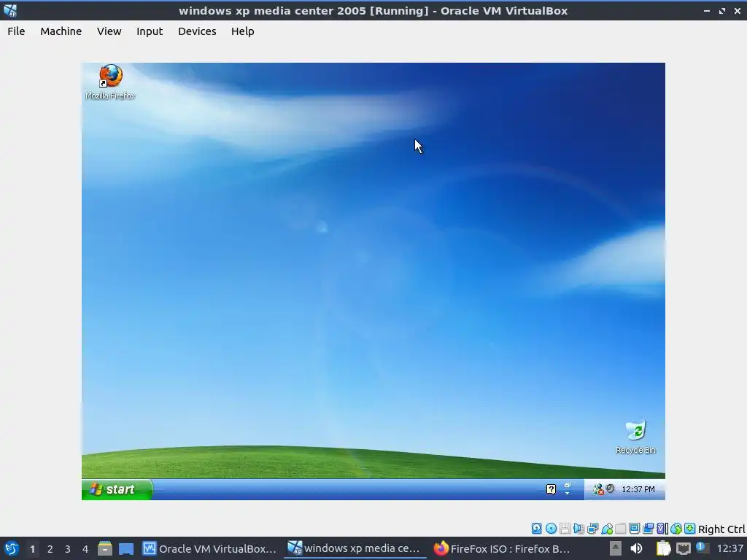Click the network adapters status icon
The image size is (747, 560).
[x=592, y=529]
